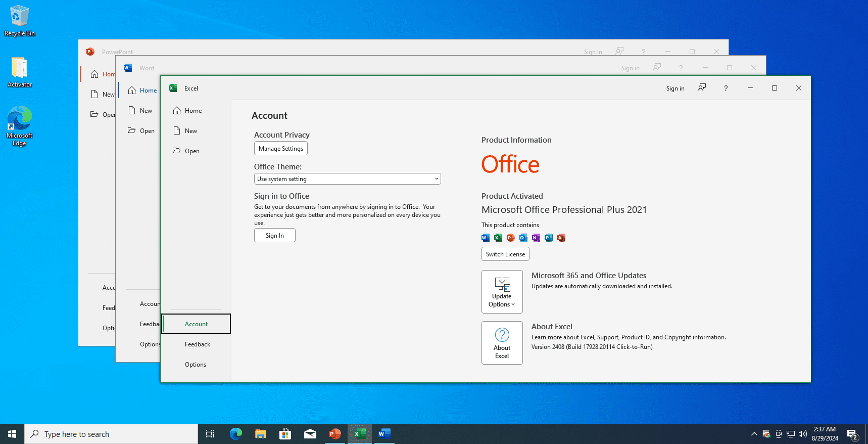Screen dimensions: 868x444
Task: Click the PowerPoint window app icon
Action: (90, 52)
